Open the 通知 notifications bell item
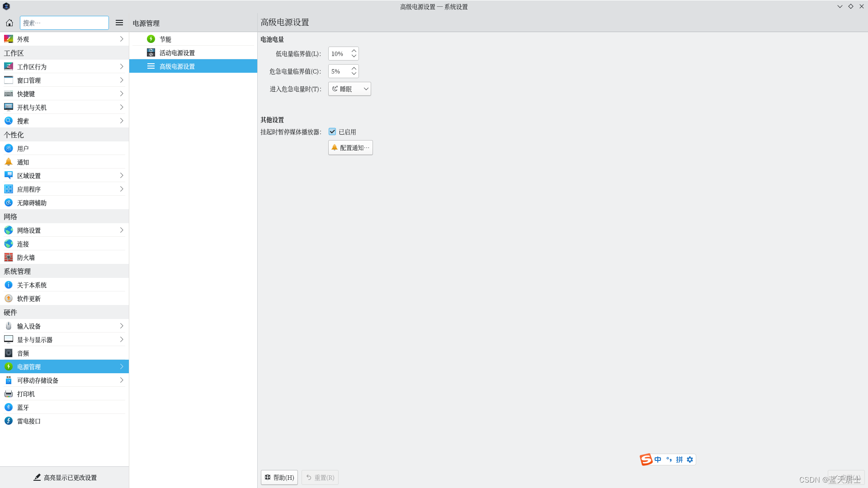The height and width of the screenshot is (488, 868). coord(9,162)
